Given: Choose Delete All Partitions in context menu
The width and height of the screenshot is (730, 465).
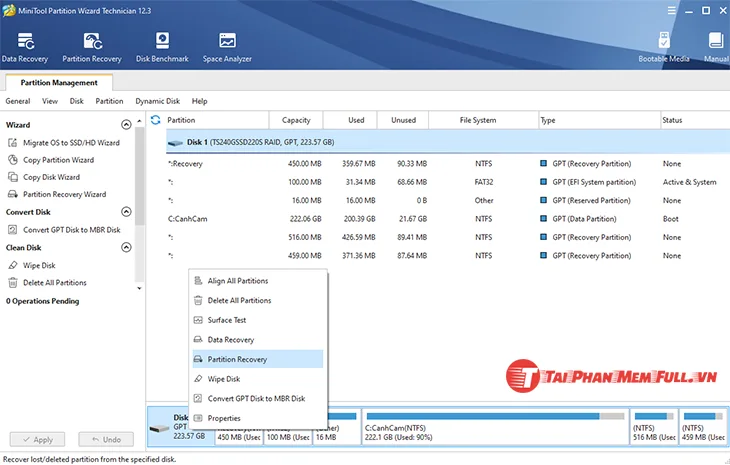Looking at the screenshot, I should 257,300.
